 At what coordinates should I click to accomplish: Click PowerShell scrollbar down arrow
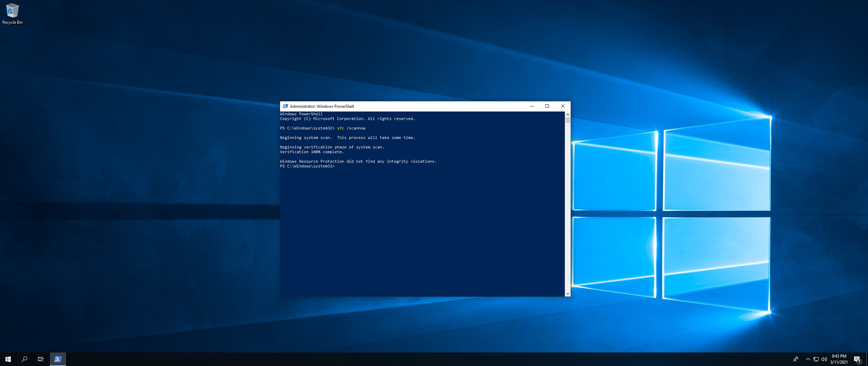568,294
